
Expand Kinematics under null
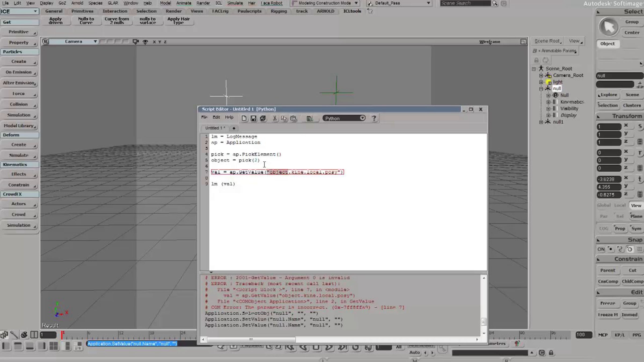click(548, 102)
